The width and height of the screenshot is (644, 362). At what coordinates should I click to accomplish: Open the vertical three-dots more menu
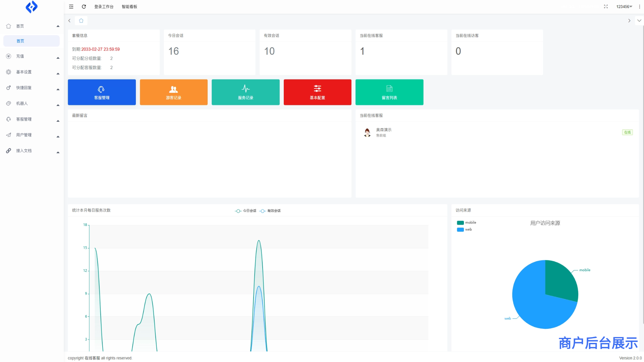[x=639, y=7]
